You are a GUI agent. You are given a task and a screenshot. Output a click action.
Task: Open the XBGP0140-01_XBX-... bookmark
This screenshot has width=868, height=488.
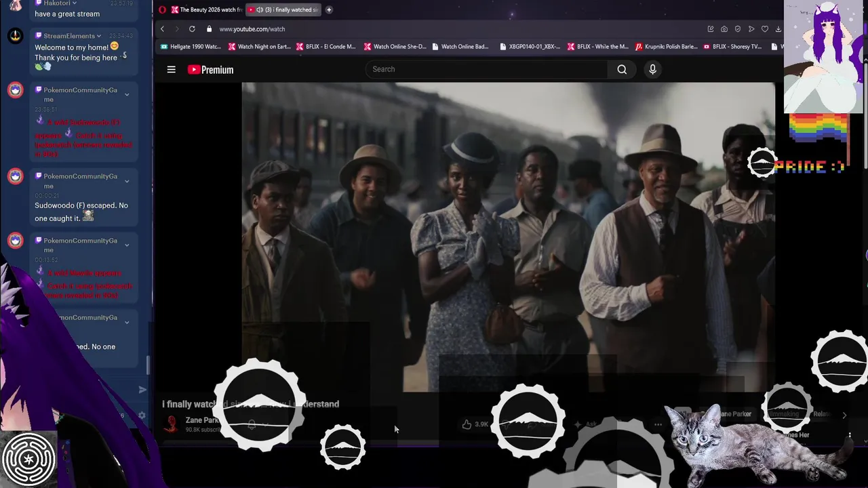530,47
